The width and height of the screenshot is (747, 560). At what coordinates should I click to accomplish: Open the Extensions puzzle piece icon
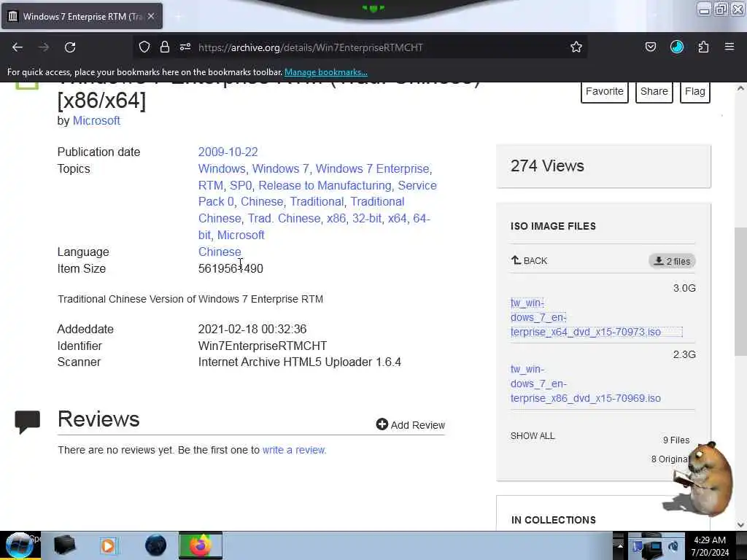coord(703,47)
